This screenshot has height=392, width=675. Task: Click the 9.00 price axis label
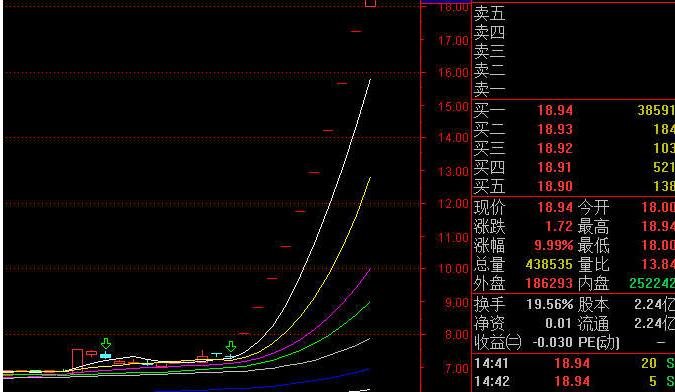[x=456, y=302]
